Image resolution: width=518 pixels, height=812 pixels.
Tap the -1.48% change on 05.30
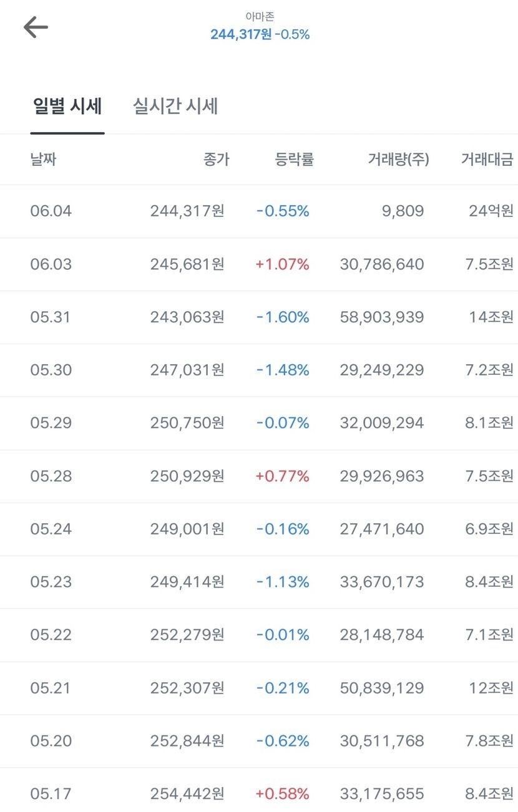(x=283, y=370)
